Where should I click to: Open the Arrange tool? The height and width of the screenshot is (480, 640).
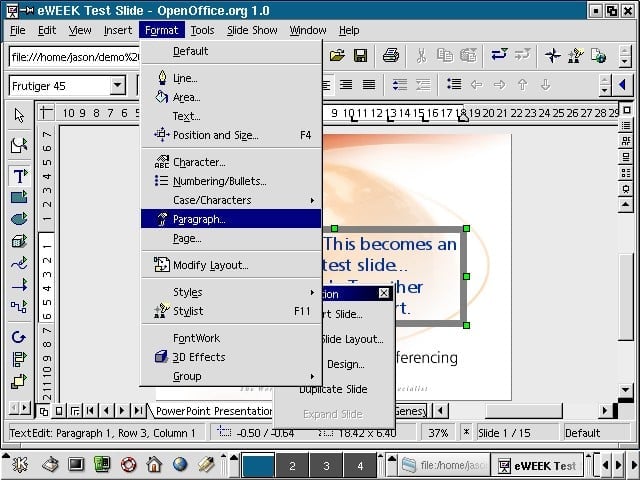point(19,381)
